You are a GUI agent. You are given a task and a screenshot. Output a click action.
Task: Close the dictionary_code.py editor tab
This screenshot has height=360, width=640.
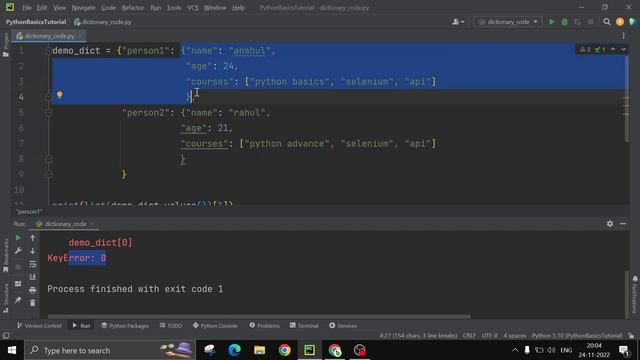[80, 36]
